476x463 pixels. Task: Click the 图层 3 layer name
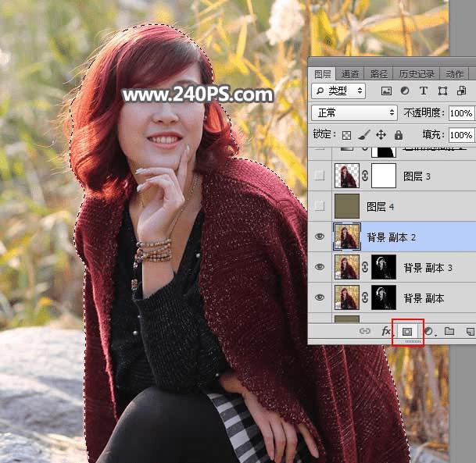pyautogui.click(x=417, y=176)
